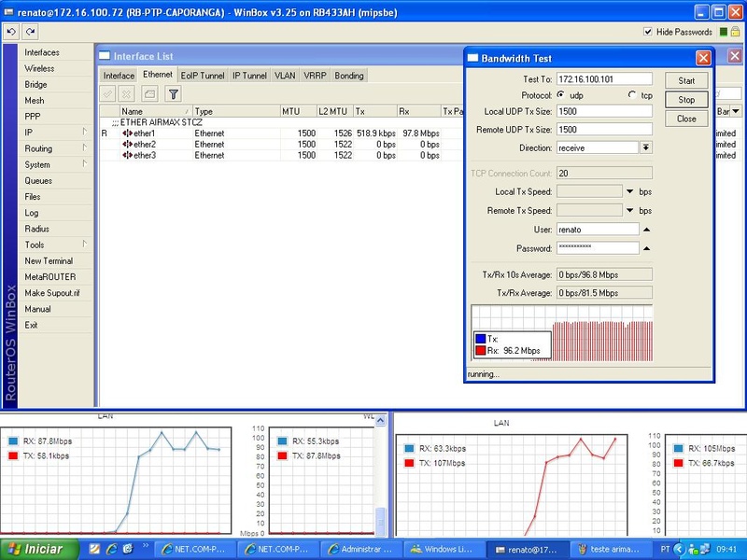747x560 pixels.
Task: Click the undo arrow in WinBox toolbar
Action: click(11, 31)
